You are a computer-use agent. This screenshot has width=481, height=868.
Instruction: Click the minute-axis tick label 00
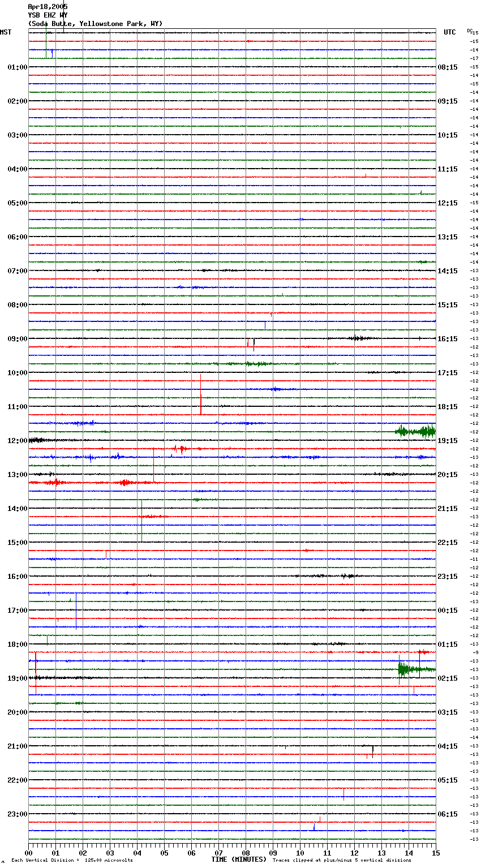(28, 853)
